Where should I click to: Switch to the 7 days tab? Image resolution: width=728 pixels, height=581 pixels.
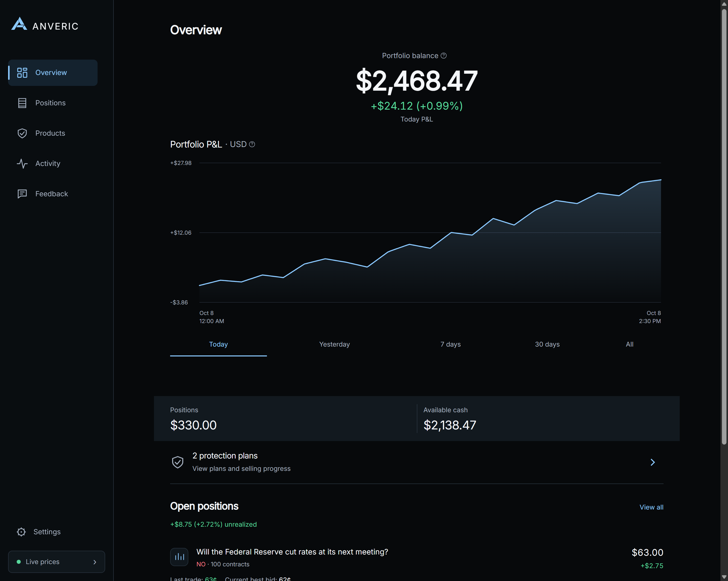[450, 345]
